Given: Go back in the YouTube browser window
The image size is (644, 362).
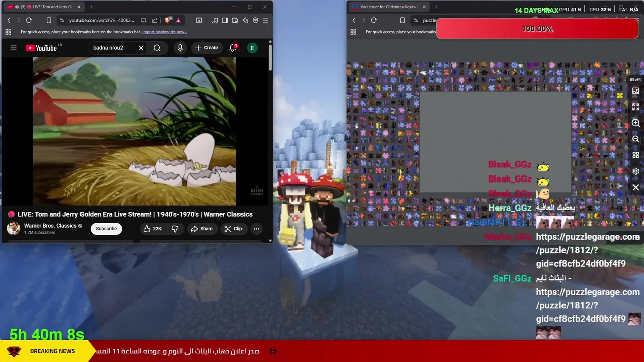Looking at the screenshot, I should coord(9,20).
